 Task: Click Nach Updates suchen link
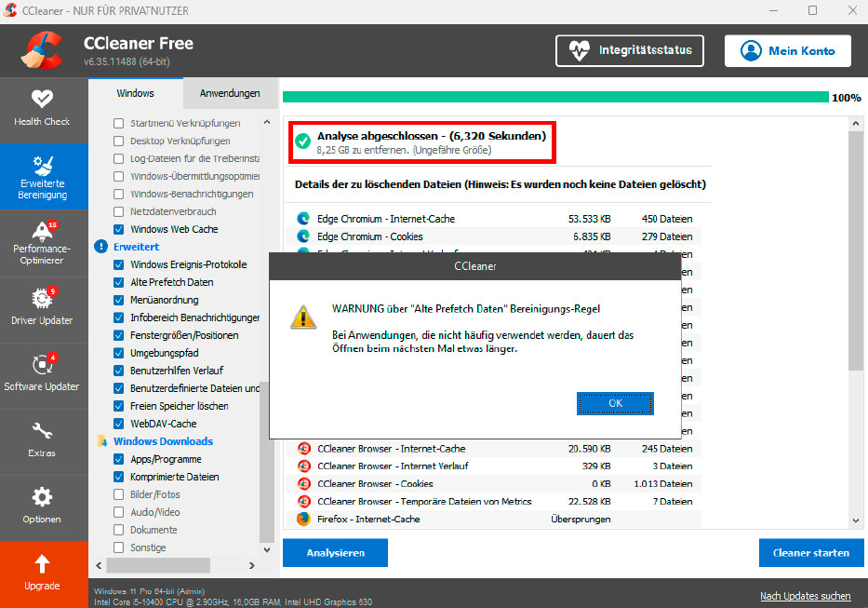tap(805, 596)
